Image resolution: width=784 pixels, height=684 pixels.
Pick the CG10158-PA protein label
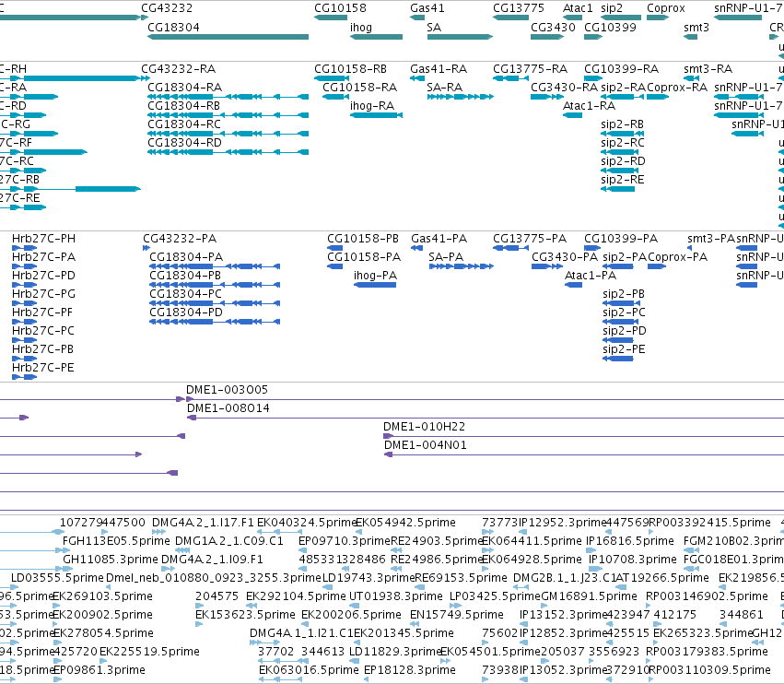tap(364, 257)
